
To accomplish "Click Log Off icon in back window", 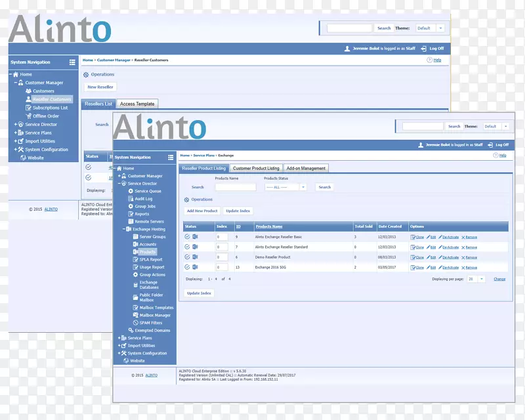I will [423, 49].
